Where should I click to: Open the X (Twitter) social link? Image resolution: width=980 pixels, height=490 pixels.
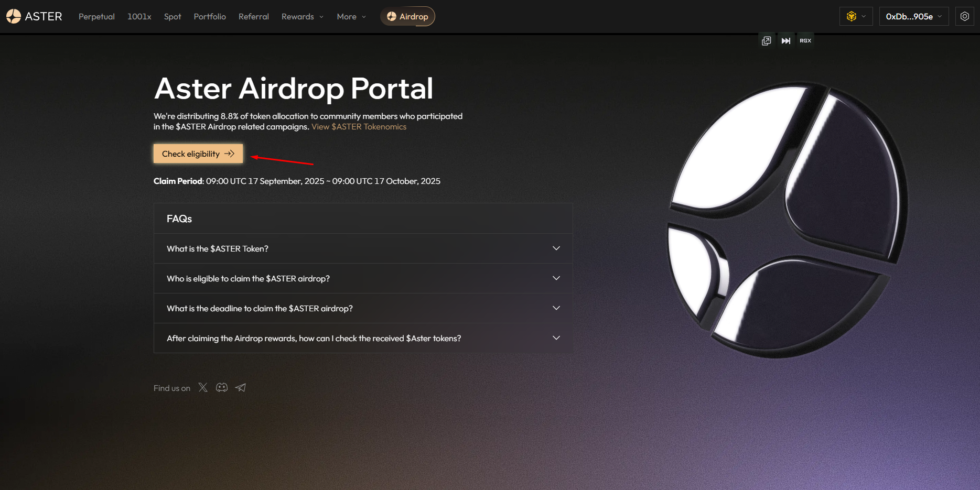[203, 387]
